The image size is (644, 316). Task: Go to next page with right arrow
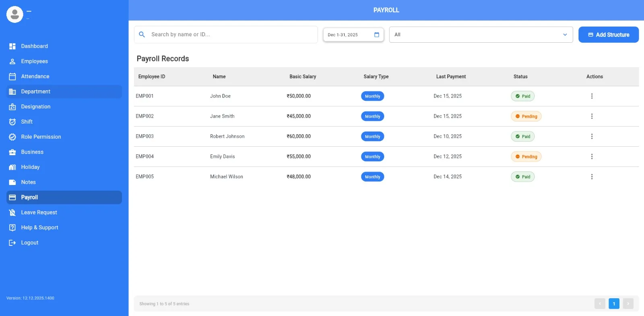pos(628,304)
